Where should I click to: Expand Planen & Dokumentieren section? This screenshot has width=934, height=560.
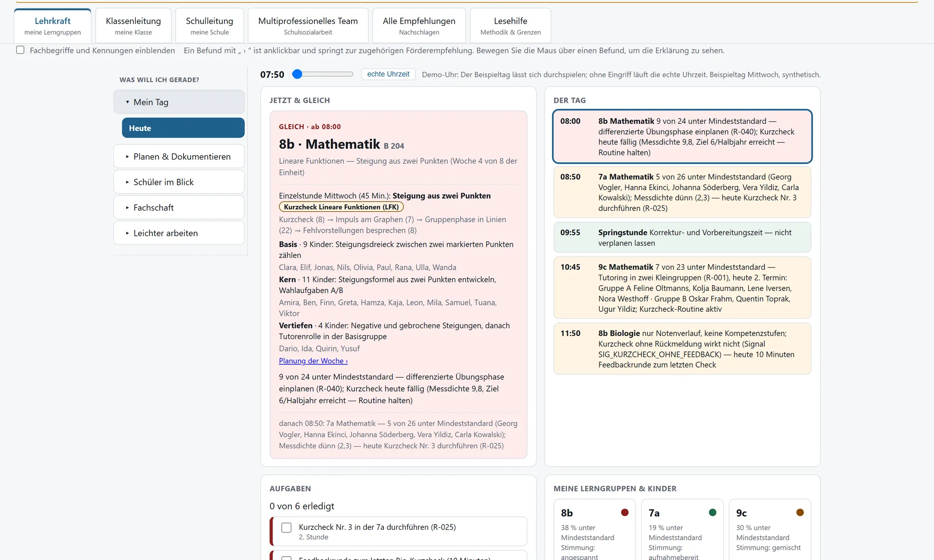[x=179, y=156]
